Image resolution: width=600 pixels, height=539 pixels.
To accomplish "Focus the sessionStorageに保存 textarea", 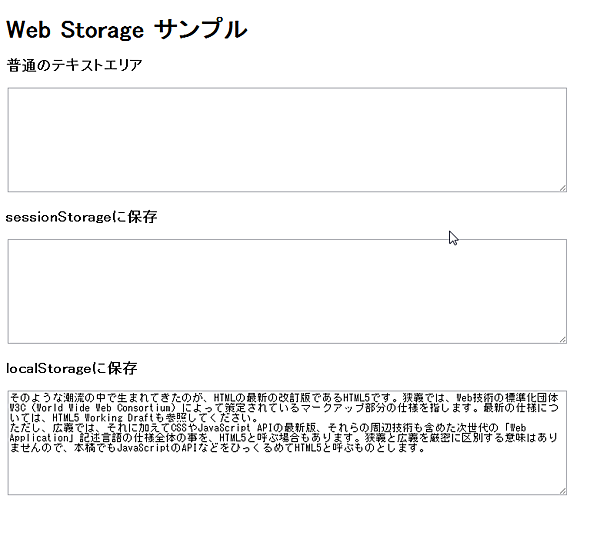I will pyautogui.click(x=287, y=291).
